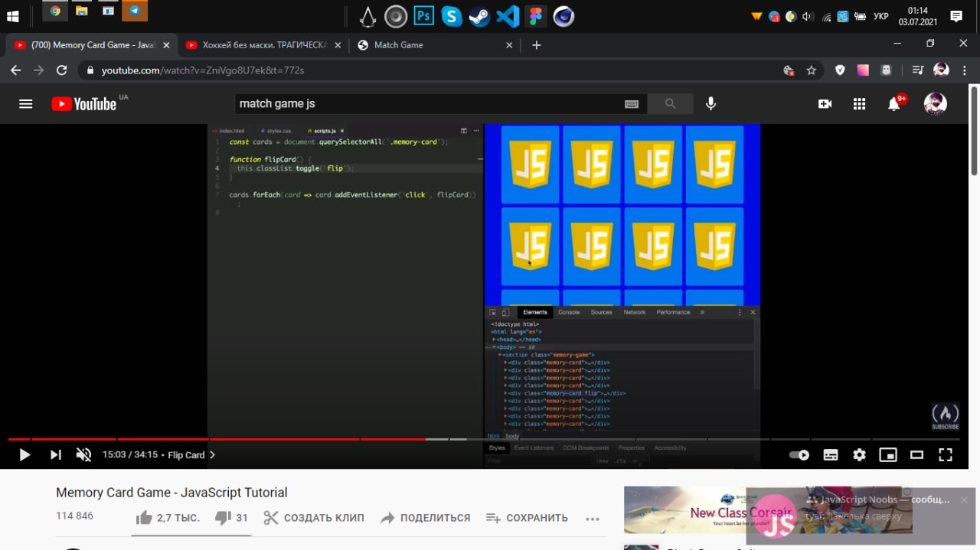Open YouTube notifications bell
This screenshot has height=550, width=980.
[x=894, y=103]
